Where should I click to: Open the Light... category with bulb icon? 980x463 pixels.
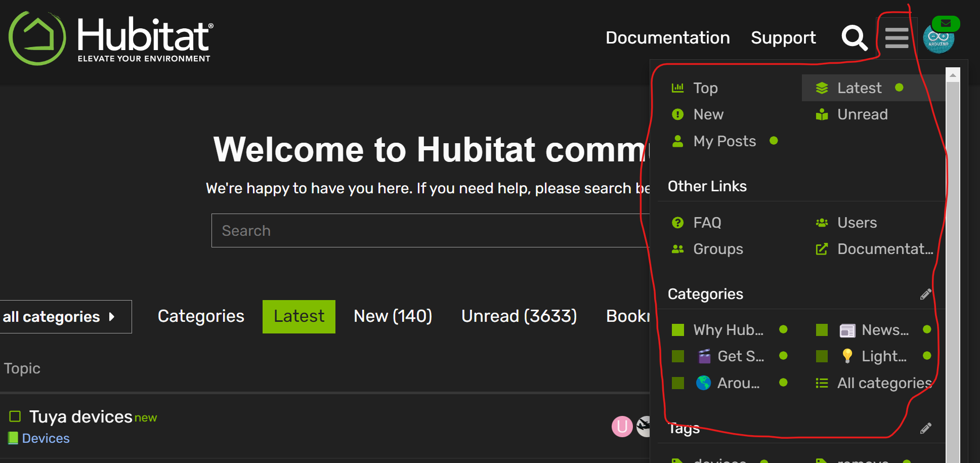point(861,356)
